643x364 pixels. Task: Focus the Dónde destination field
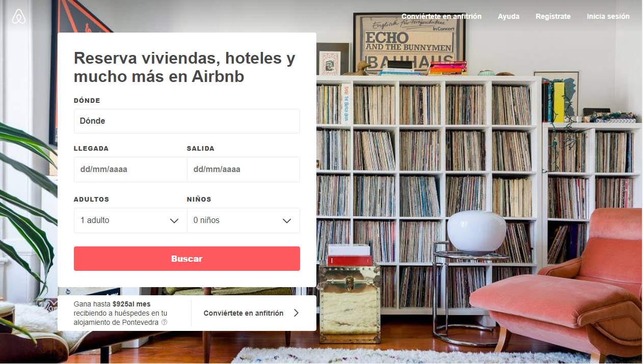tap(187, 121)
